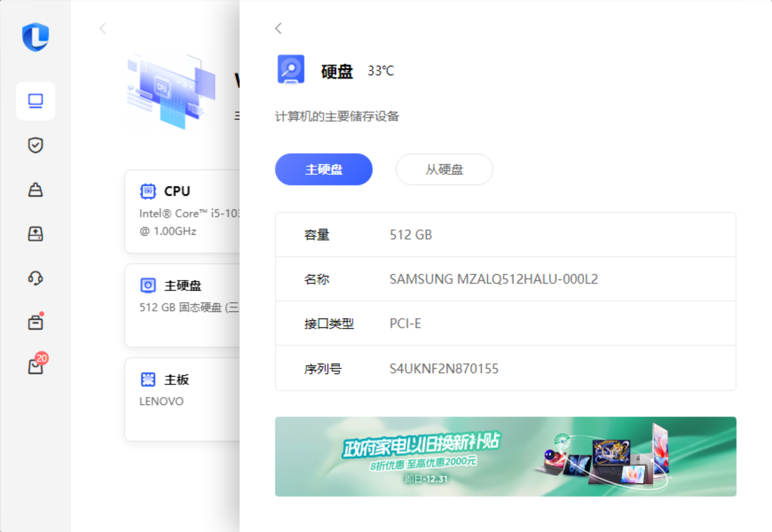The image size is (772, 532).
Task: Select the 主硬盘 tab
Action: click(x=324, y=170)
